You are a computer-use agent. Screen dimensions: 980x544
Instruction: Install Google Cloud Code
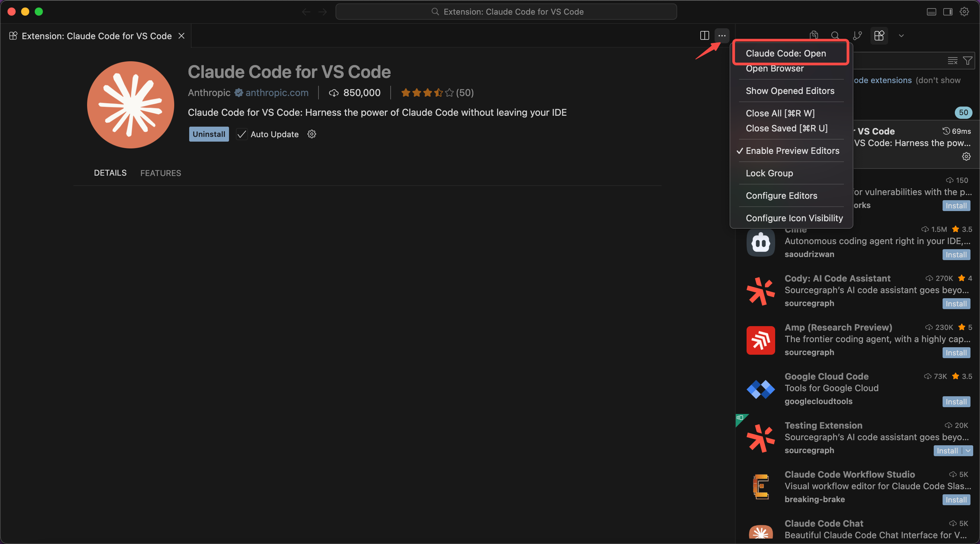tap(956, 402)
